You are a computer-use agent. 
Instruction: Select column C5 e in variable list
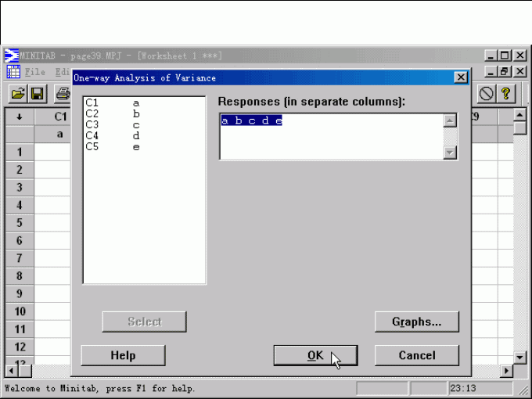point(113,147)
